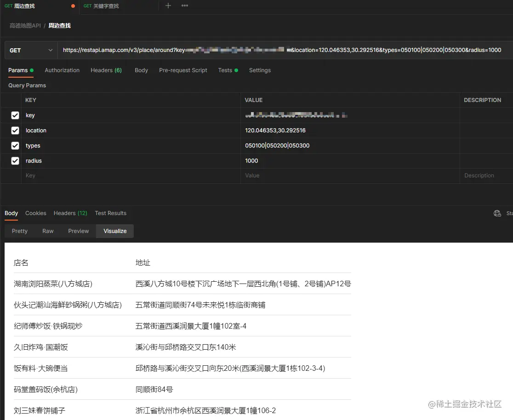Switch response view to Pretty

pos(20,231)
